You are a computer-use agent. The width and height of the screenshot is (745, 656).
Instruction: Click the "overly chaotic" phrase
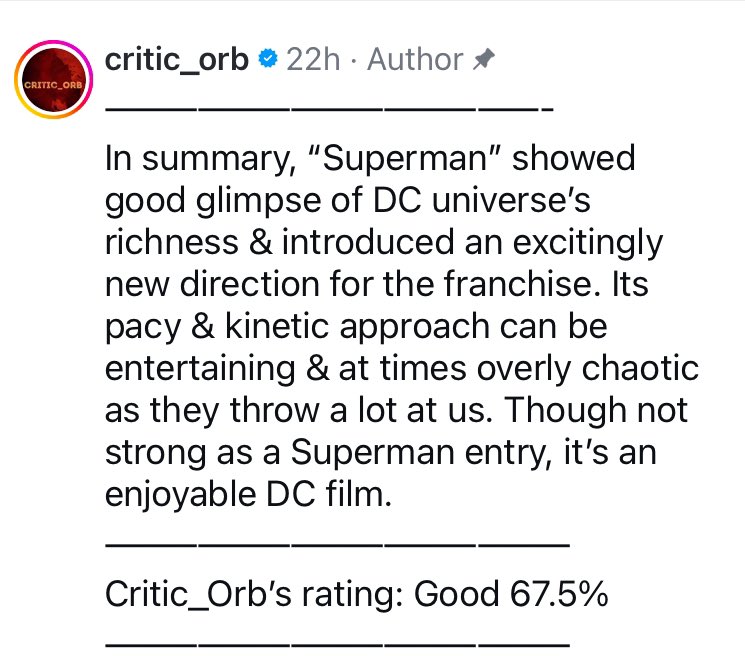[588, 369]
